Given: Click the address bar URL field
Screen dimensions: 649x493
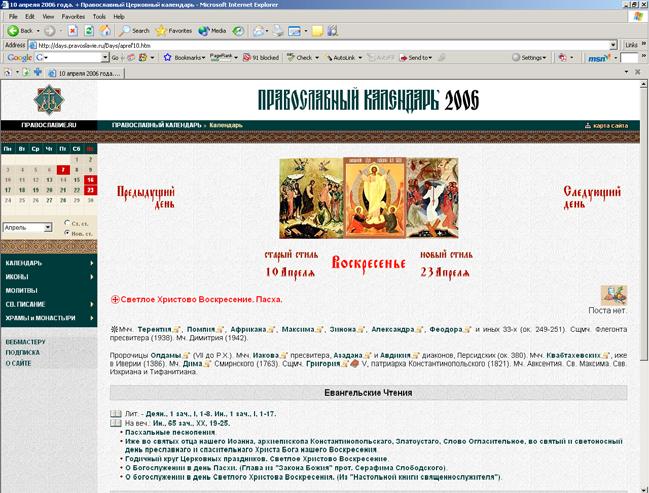Looking at the screenshot, I should click(x=323, y=45).
